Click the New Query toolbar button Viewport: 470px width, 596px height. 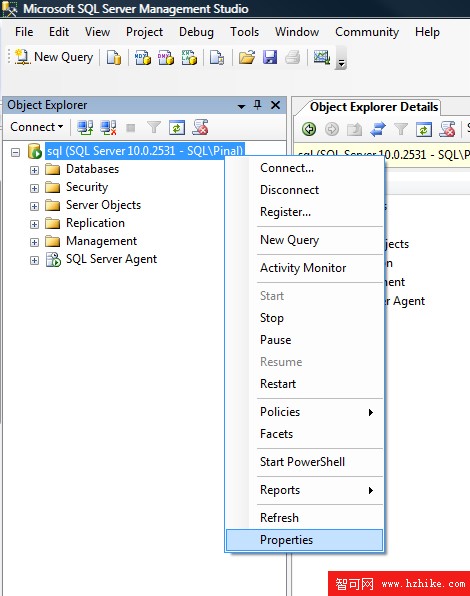pyautogui.click(x=54, y=57)
